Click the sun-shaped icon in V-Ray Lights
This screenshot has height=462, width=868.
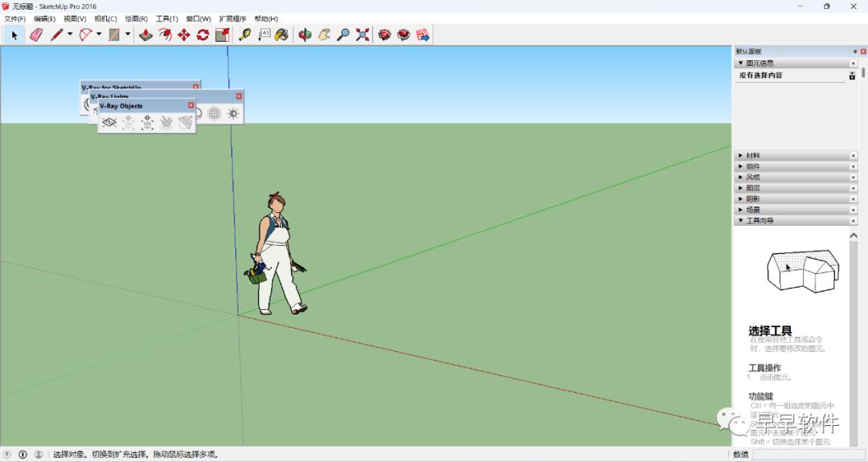point(233,113)
